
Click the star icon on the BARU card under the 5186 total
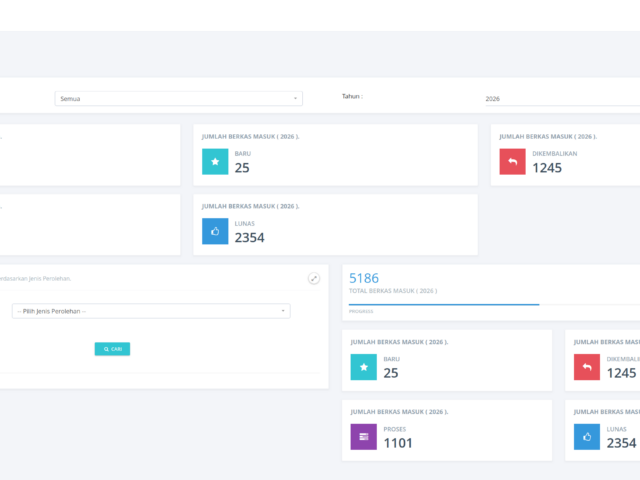363,367
